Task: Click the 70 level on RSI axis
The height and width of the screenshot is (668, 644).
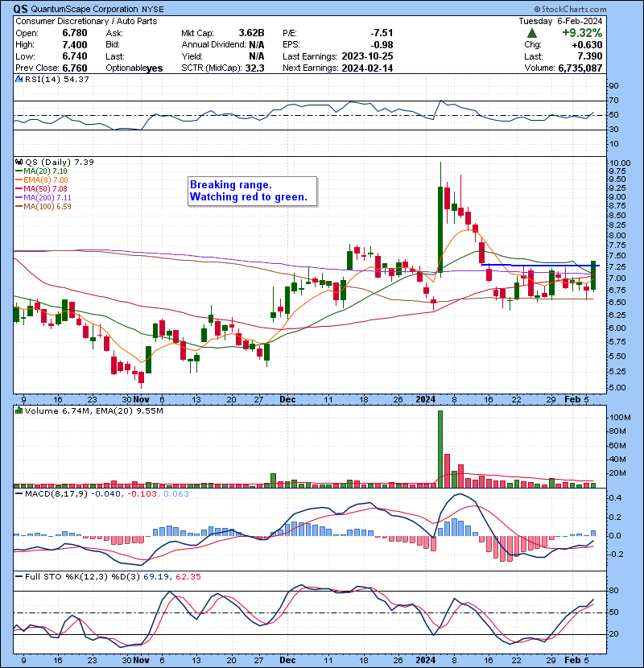Action: [x=613, y=101]
